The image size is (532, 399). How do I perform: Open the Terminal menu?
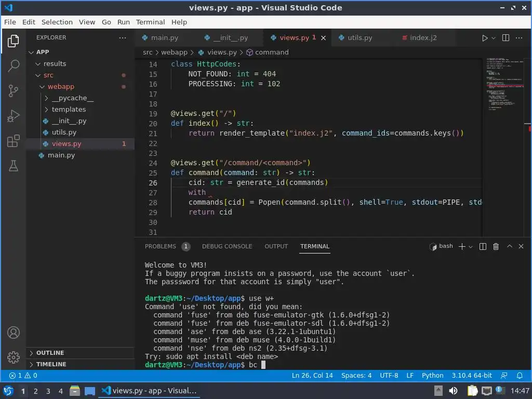coord(150,22)
